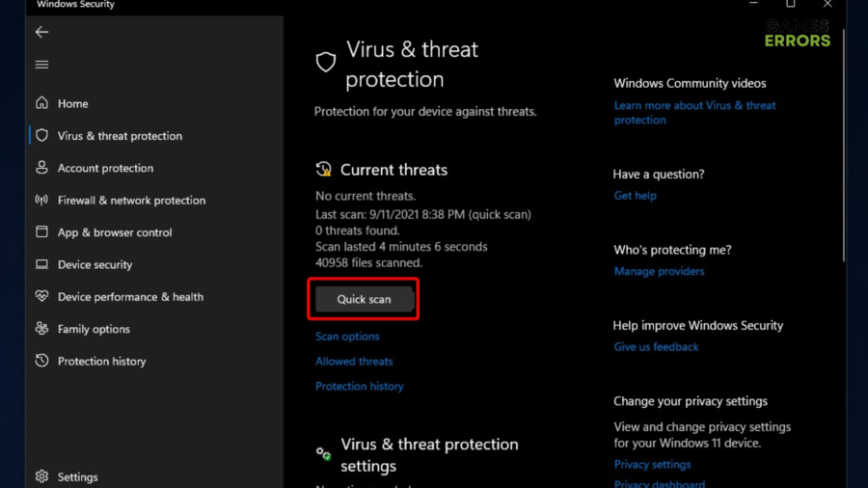
Task: Click the Firewall & network protection icon
Action: pos(41,201)
